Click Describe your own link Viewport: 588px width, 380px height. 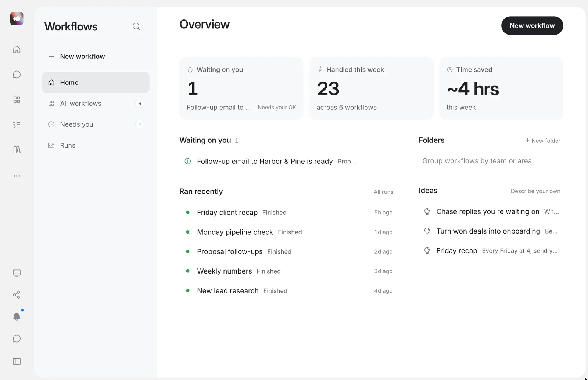point(535,191)
